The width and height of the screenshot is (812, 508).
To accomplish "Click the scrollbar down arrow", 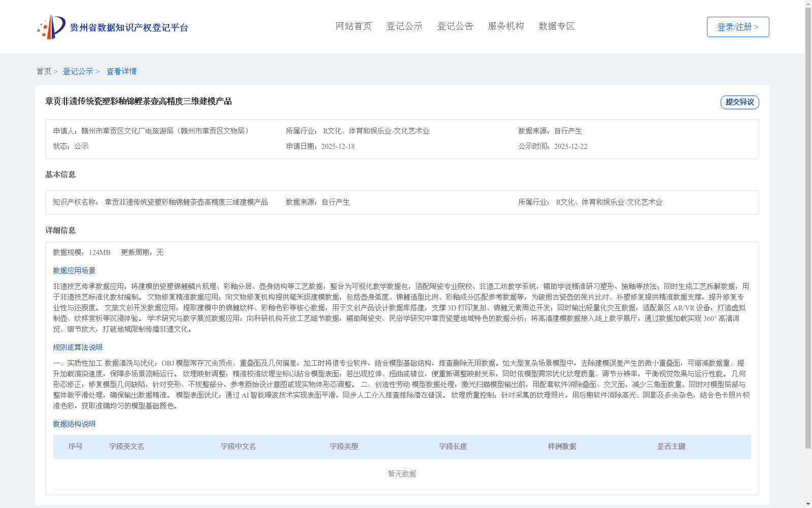I will pyautogui.click(x=808, y=504).
